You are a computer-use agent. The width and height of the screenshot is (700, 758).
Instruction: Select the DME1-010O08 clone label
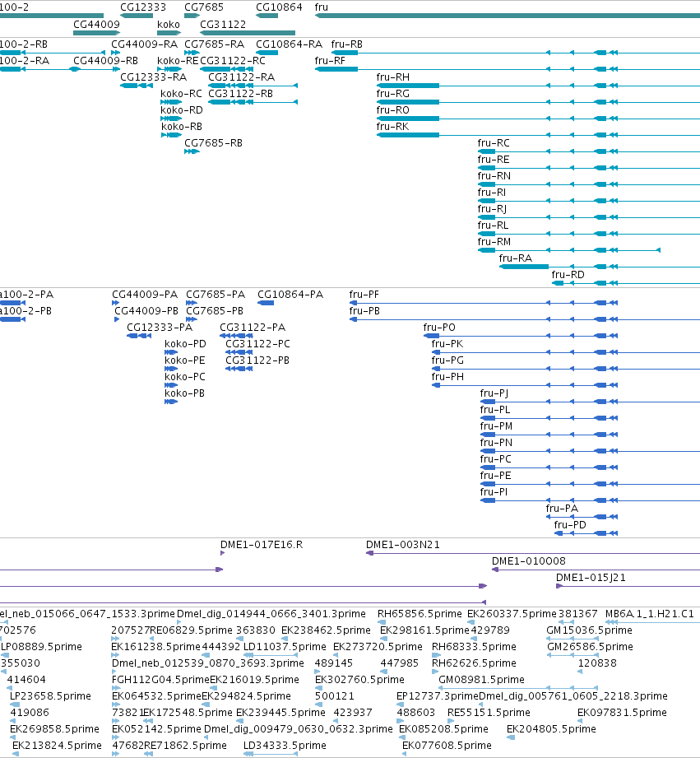coord(529,561)
